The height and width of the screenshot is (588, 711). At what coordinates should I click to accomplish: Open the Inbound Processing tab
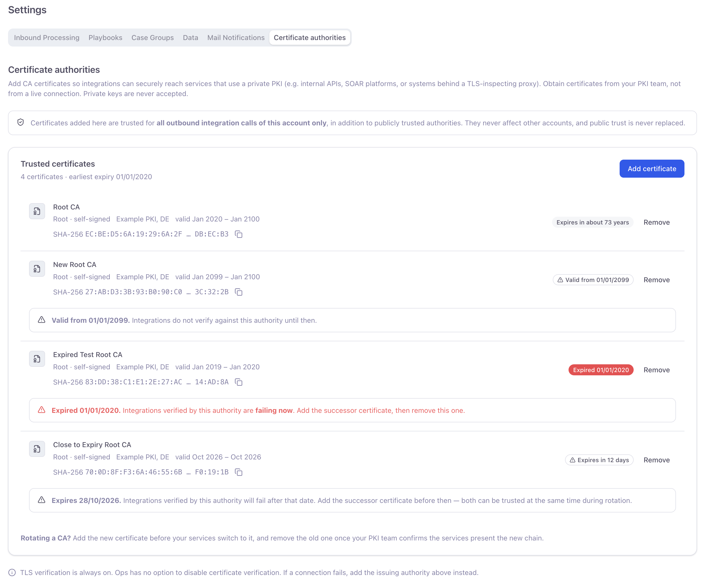coord(47,38)
